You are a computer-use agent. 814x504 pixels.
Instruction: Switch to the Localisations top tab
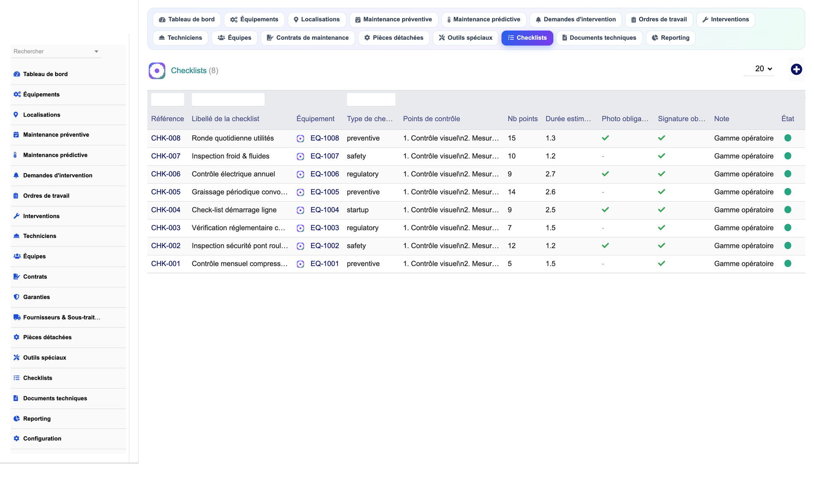[x=317, y=20]
